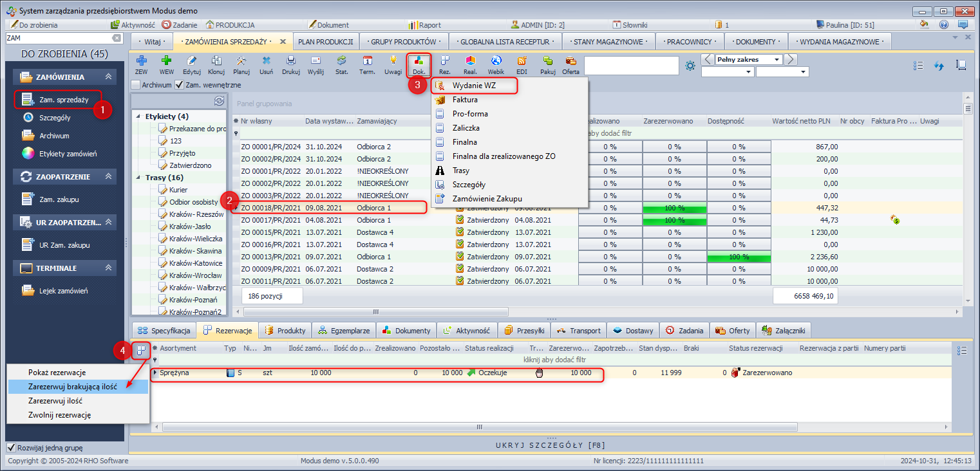The height and width of the screenshot is (471, 980).
Task: Collapse the Trasy (16) tree group
Action: point(140,178)
